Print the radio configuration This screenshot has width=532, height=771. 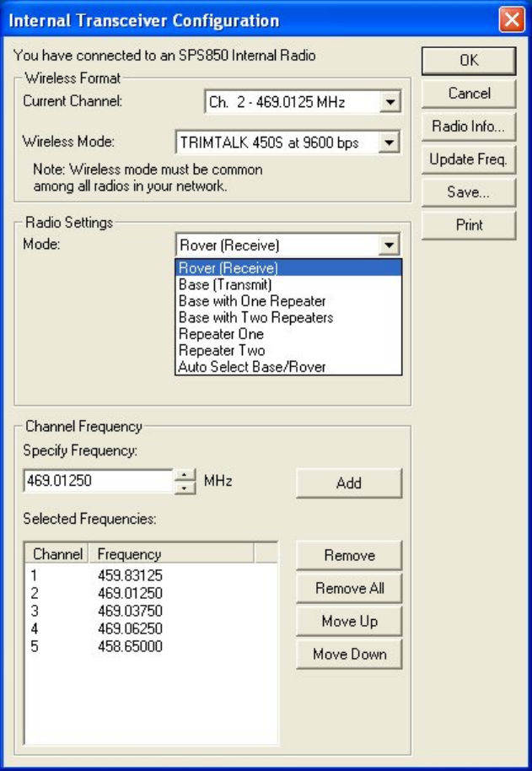(x=469, y=225)
